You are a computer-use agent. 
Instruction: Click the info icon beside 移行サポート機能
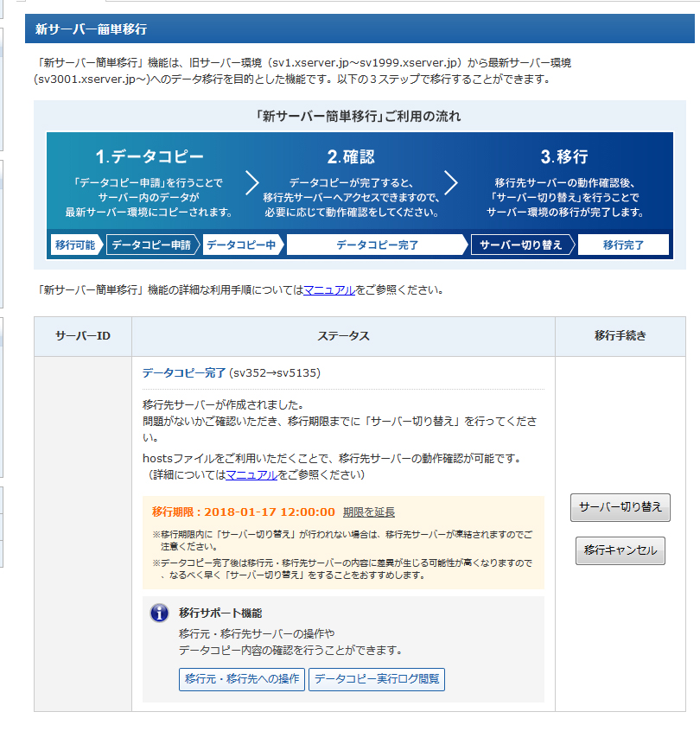click(x=159, y=613)
